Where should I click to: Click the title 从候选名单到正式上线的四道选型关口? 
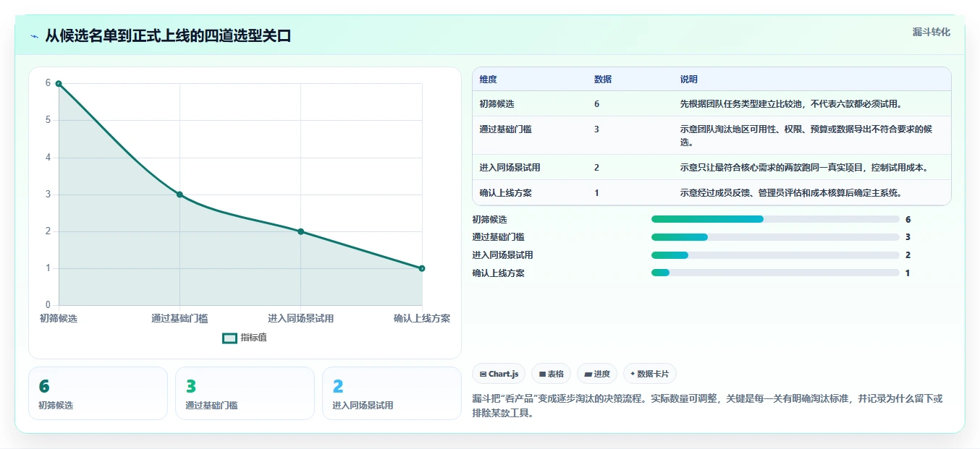(x=168, y=35)
